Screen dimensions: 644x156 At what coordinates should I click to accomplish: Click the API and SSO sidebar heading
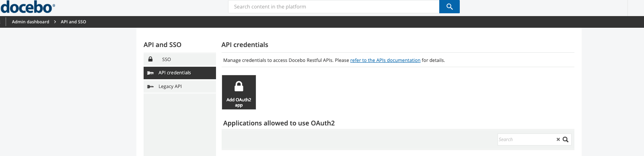[x=163, y=45]
